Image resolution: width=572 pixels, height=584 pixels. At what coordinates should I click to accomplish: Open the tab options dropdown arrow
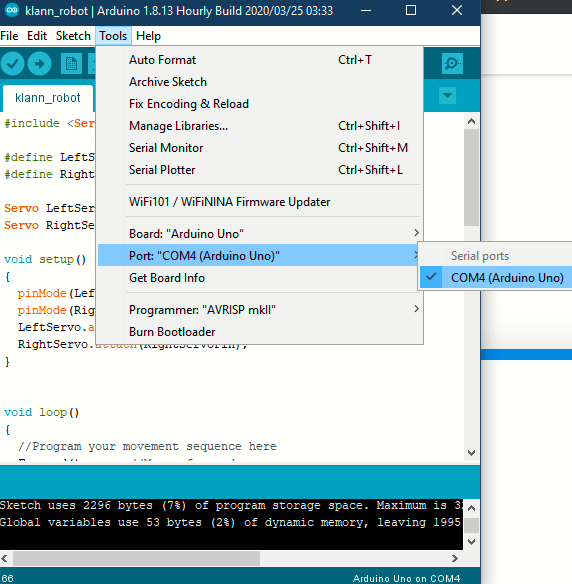[447, 96]
